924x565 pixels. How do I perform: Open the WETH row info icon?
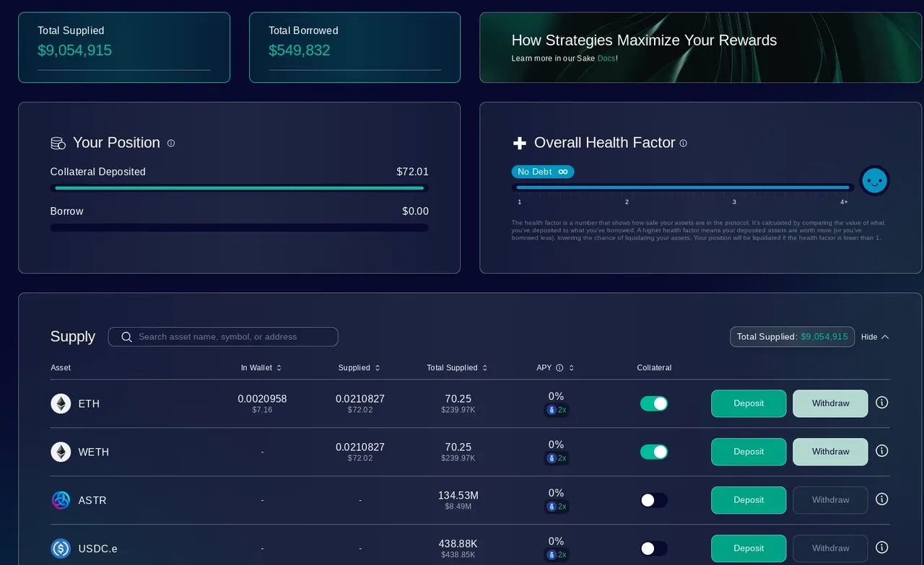pyautogui.click(x=881, y=451)
